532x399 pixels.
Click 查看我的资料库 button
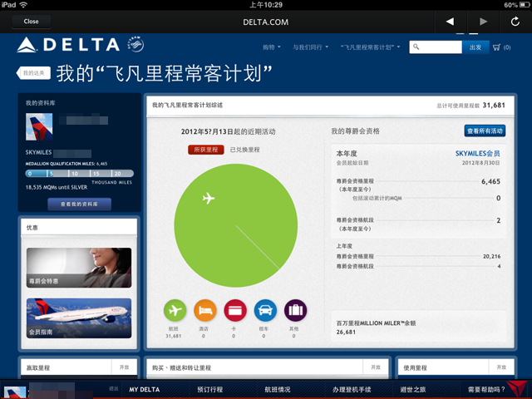[79, 204]
